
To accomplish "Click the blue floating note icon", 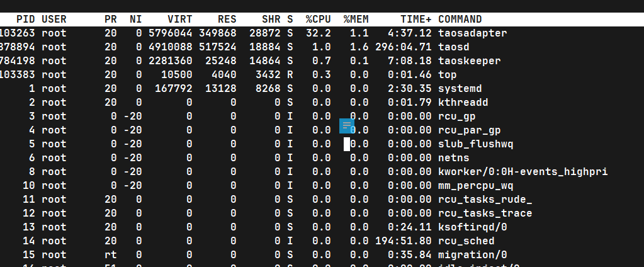I will coord(347,125).
